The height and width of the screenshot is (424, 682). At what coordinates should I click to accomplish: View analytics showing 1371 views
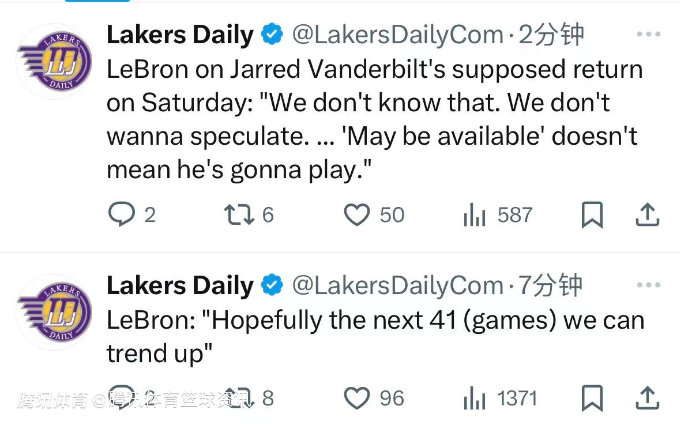pos(474,398)
